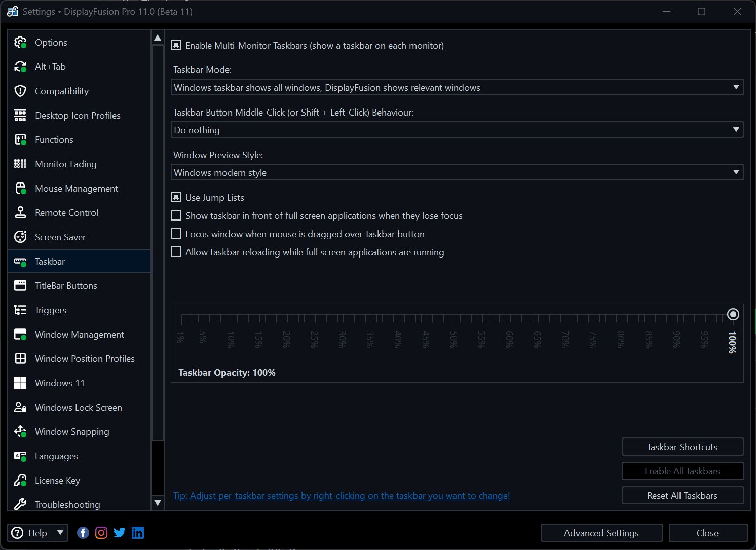Switch to the TitleBar Buttons section

coord(66,286)
